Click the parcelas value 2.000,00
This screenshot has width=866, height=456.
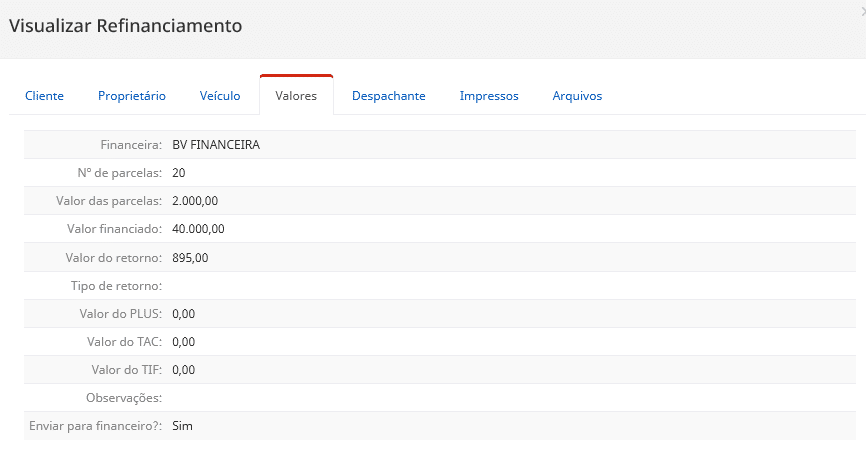pos(195,201)
